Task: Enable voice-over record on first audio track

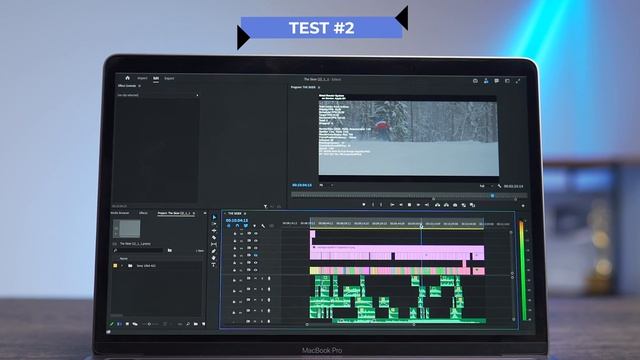Action: tap(269, 278)
